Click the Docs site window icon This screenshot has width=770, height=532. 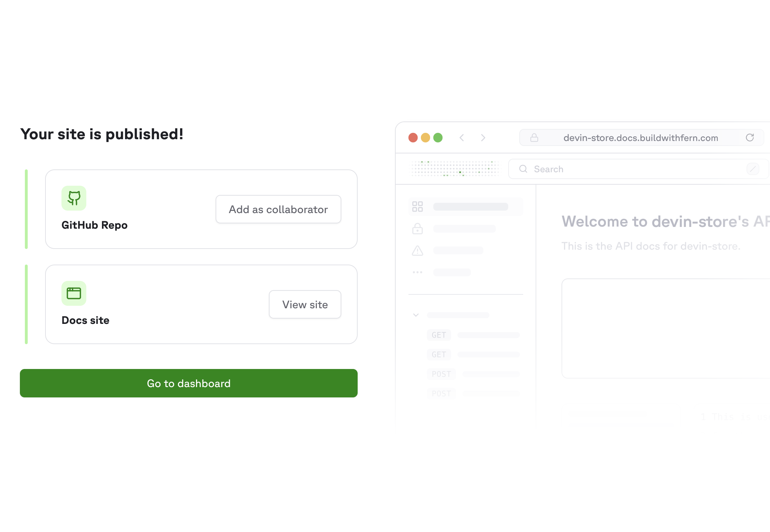[74, 293]
